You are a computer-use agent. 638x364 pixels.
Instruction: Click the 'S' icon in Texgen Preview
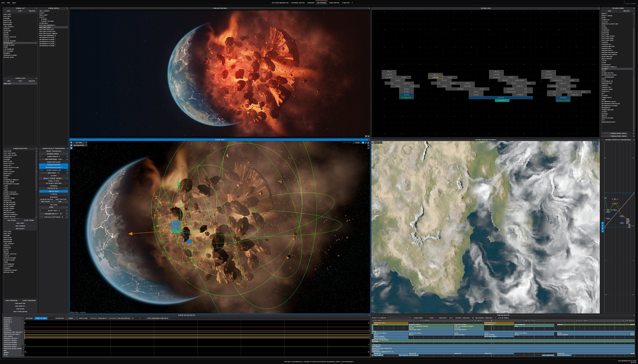pyautogui.click(x=381, y=143)
